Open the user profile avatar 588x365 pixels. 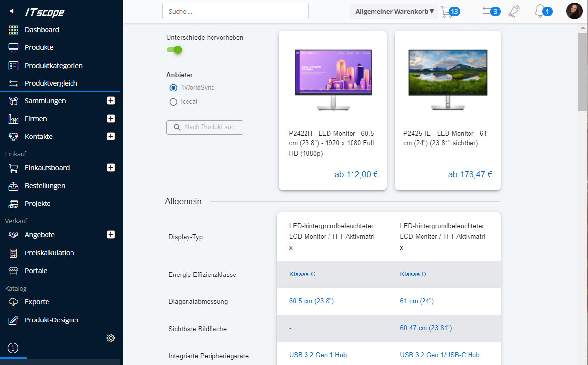coord(574,11)
